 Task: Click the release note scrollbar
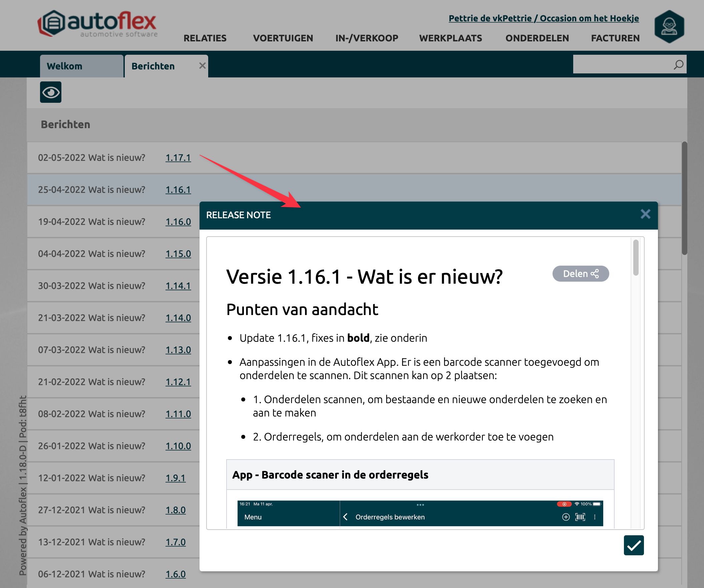(636, 258)
